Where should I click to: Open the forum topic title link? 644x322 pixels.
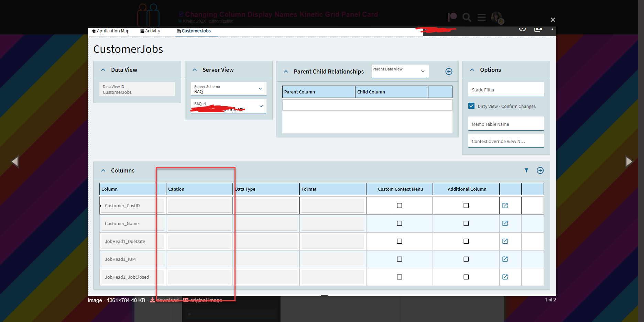click(x=281, y=14)
